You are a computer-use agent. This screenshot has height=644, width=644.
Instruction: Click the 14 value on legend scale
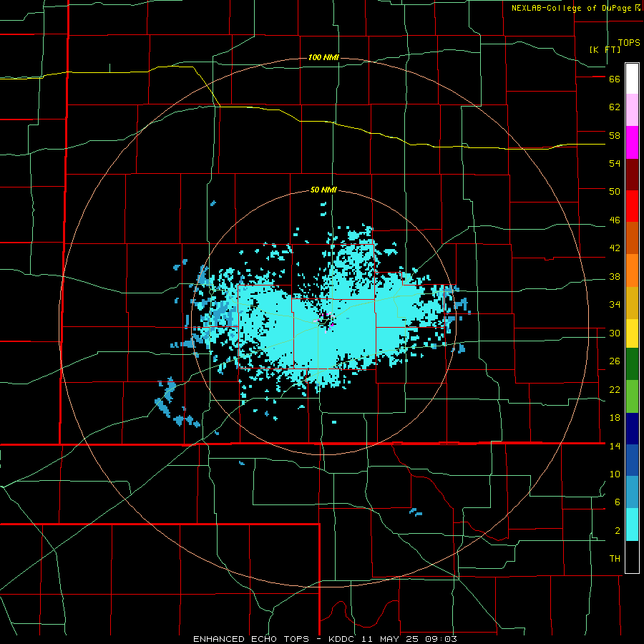click(x=615, y=446)
